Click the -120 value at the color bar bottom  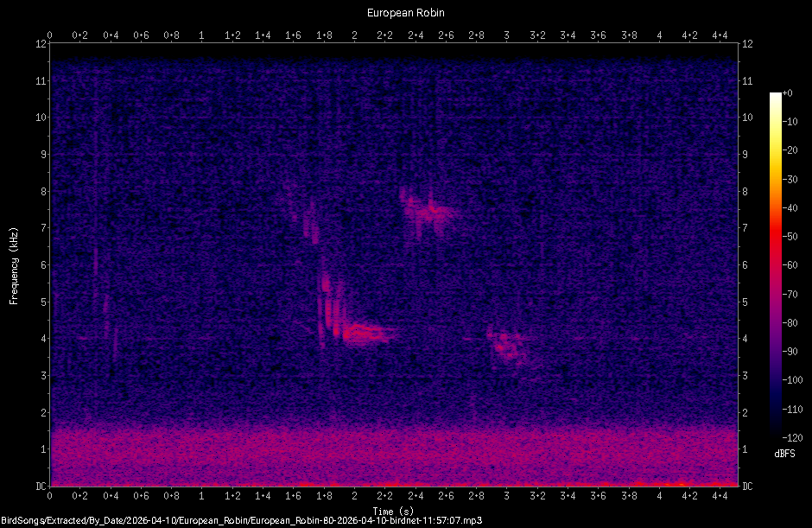pyautogui.click(x=792, y=438)
